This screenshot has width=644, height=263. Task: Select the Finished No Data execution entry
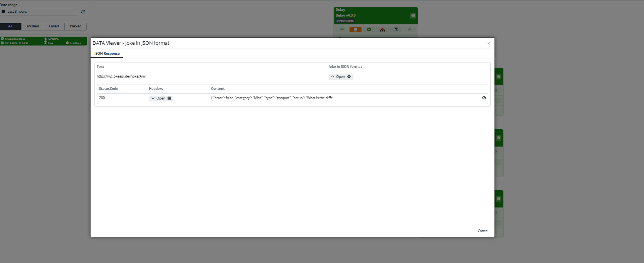point(43,41)
